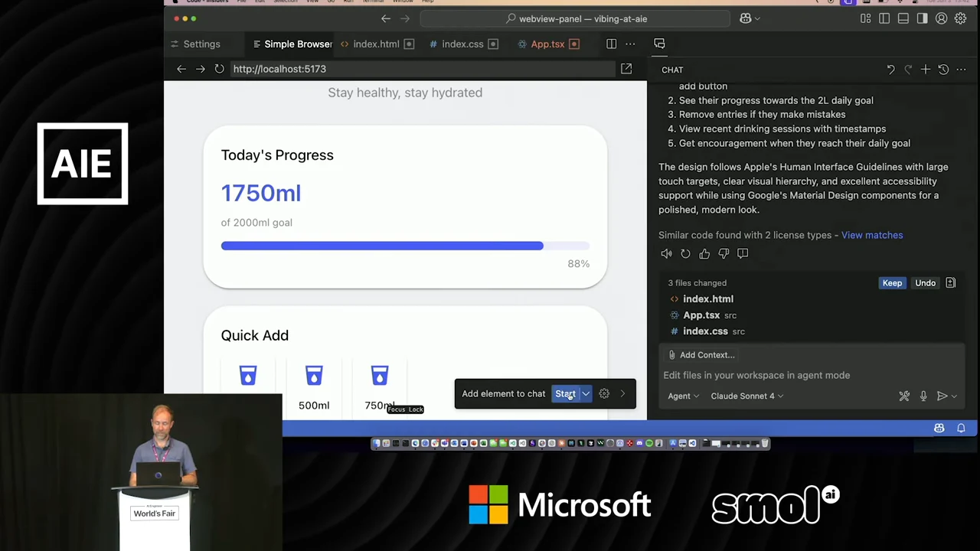Select the Simple Browser tab
The width and height of the screenshot is (980, 551).
click(292, 44)
